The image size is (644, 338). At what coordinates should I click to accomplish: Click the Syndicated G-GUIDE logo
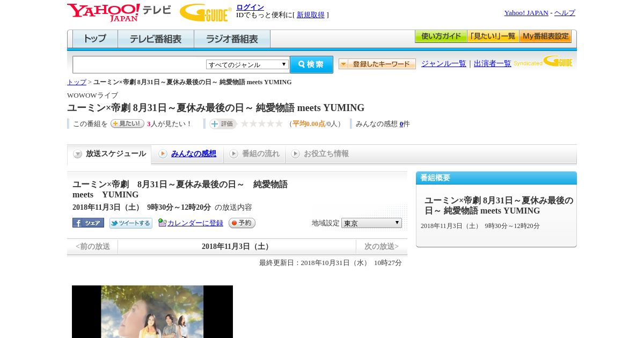coord(543,62)
